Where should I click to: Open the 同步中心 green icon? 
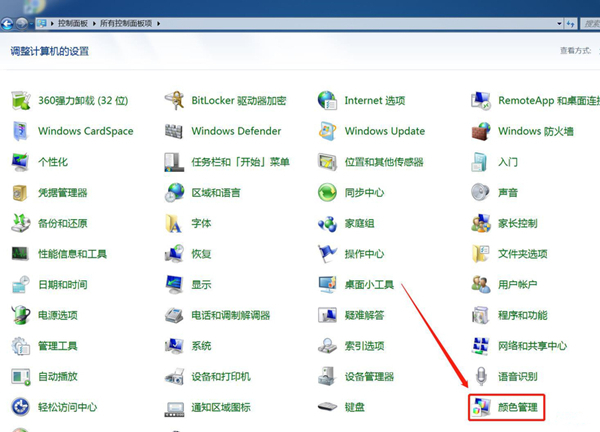pyautogui.click(x=328, y=192)
